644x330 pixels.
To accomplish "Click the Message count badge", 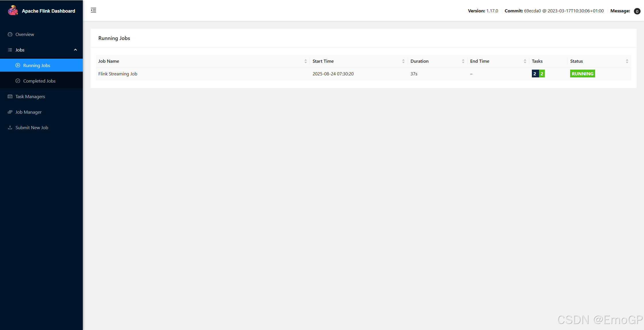I will [x=637, y=11].
